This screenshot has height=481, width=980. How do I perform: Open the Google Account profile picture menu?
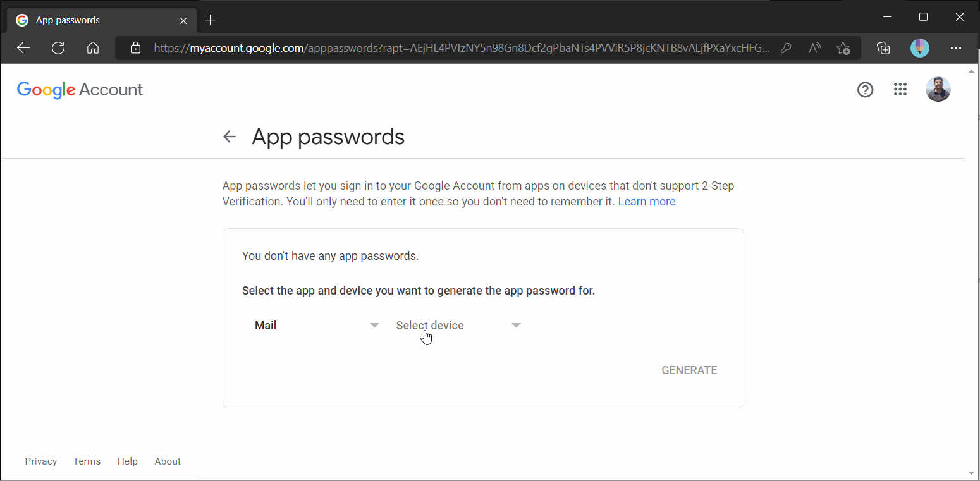point(938,90)
